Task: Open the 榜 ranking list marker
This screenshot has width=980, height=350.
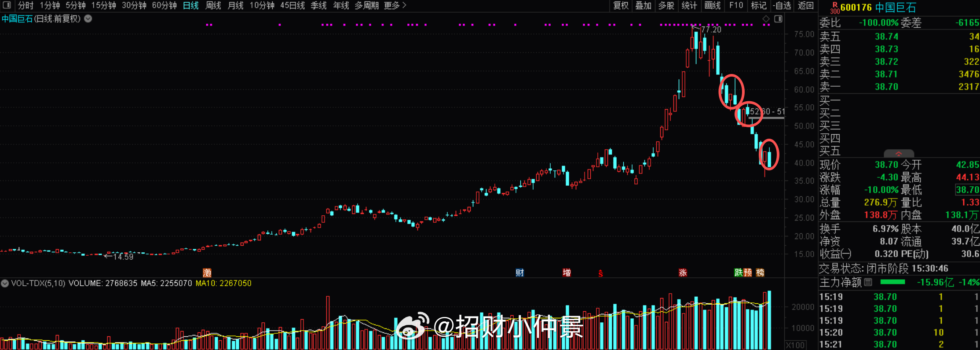Action: (760, 273)
